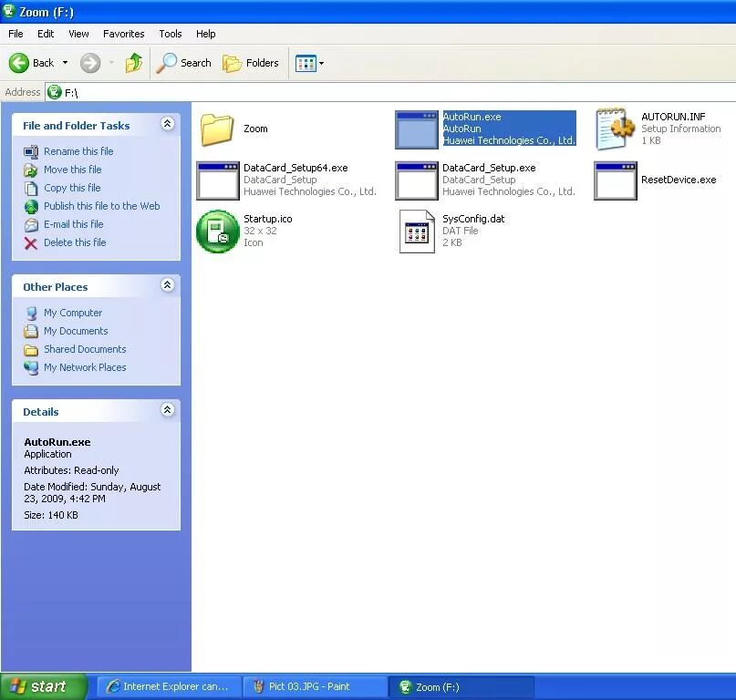Click the DataCard_Setup.exe file name text
Viewport: 736px width, 700px height.
(x=489, y=168)
